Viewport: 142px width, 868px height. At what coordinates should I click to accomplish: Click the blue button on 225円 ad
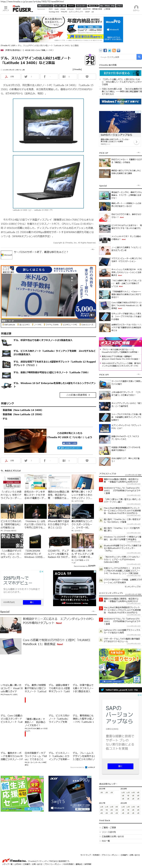point(32,602)
